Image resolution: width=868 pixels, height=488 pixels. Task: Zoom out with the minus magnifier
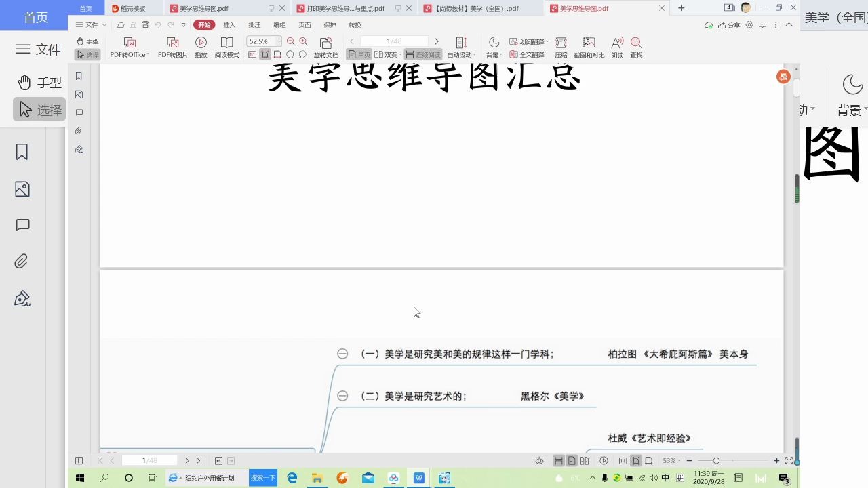pyautogui.click(x=291, y=41)
